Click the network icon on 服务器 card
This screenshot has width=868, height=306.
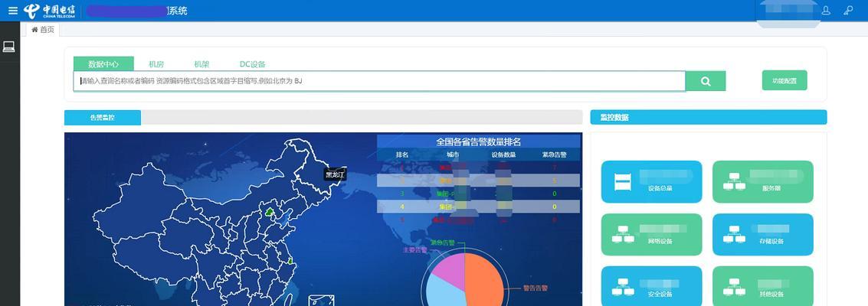[734, 181]
